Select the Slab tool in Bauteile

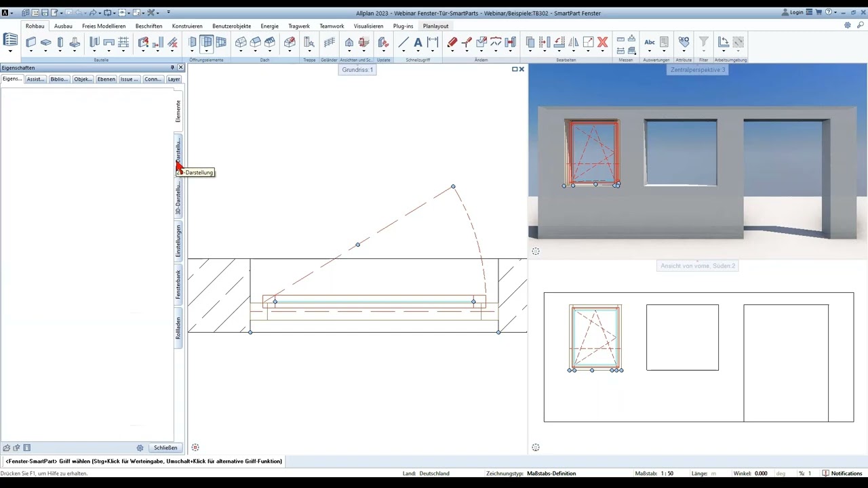click(x=45, y=42)
